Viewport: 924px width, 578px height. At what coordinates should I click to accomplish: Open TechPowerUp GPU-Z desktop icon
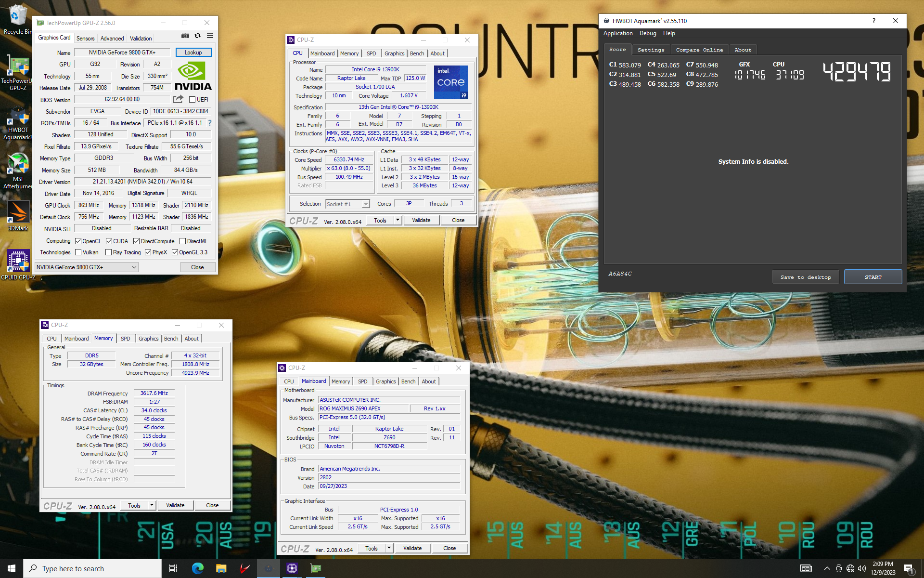click(x=18, y=73)
